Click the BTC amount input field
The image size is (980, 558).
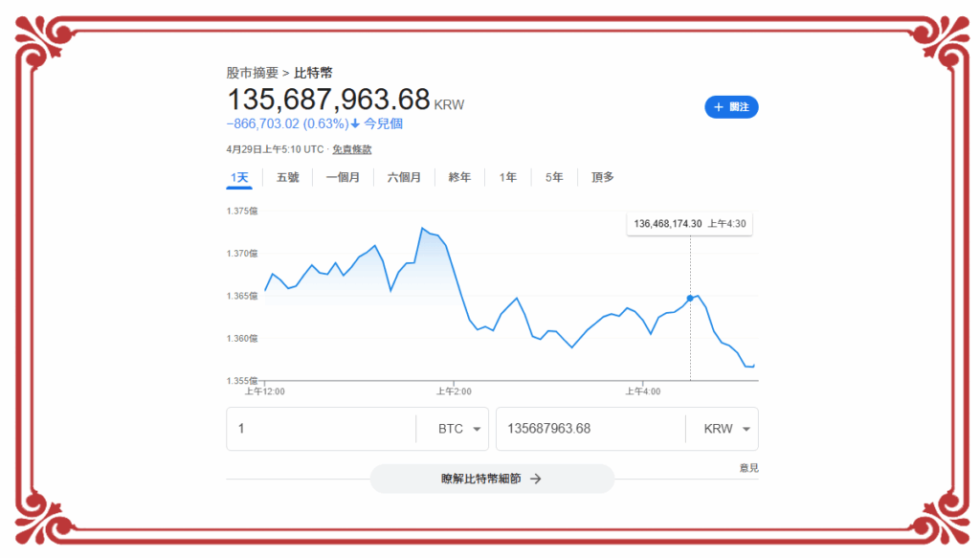coord(322,429)
